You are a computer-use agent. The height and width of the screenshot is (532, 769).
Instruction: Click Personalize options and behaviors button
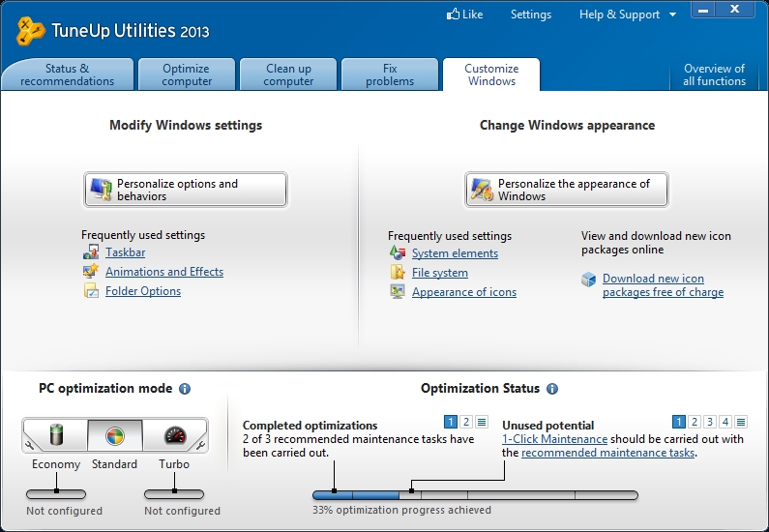[x=186, y=190]
